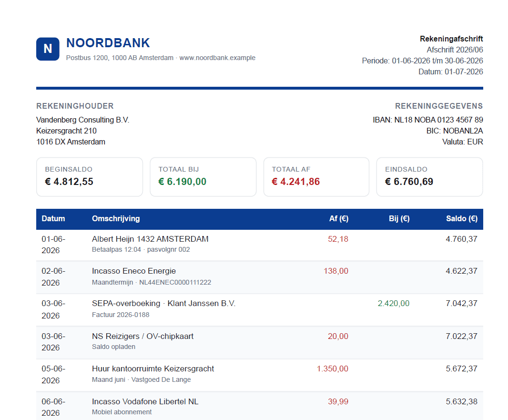Click the Maandtermijn NL44ENEC0000111222 detail

152,282
